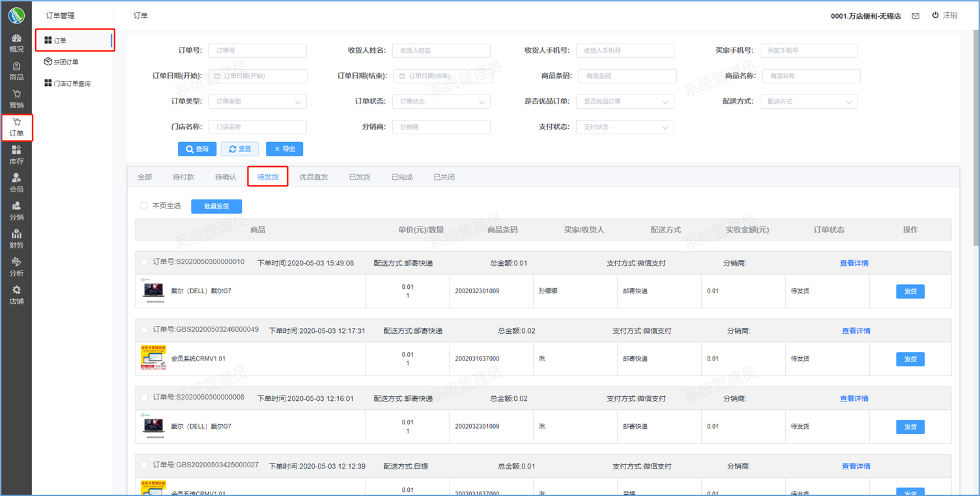Click 查看详情 for order S2020050300000010
The width and height of the screenshot is (980, 496).
pyautogui.click(x=854, y=263)
